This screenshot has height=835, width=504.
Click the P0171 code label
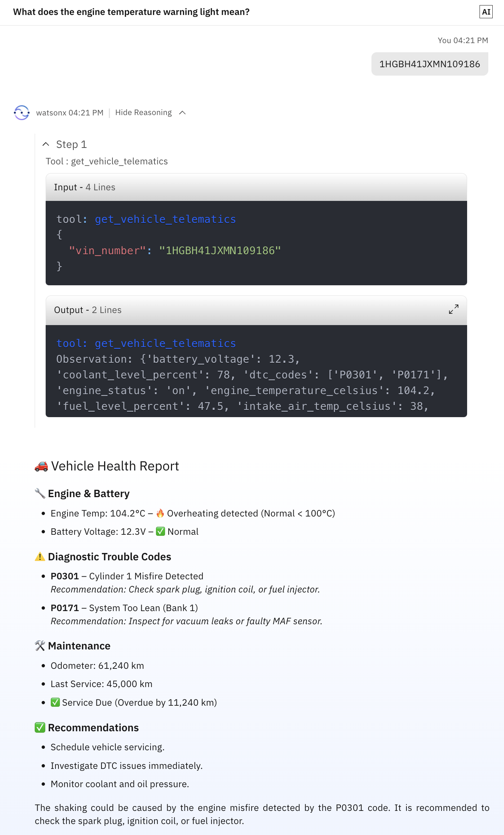coord(65,608)
